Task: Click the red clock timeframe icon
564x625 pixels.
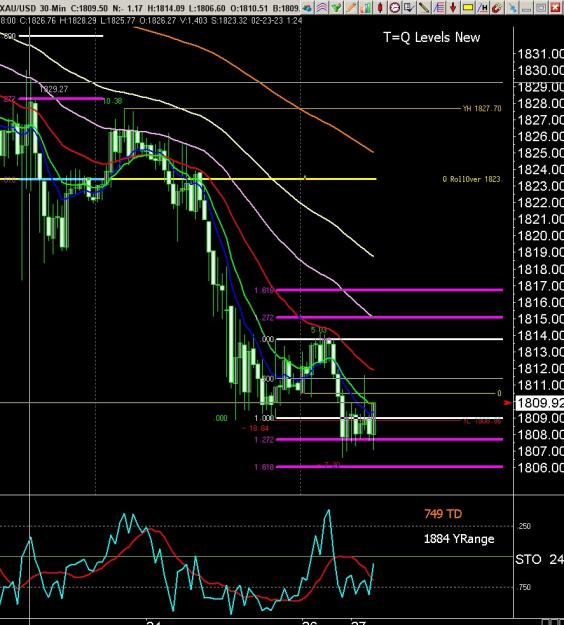Action: click(395, 7)
